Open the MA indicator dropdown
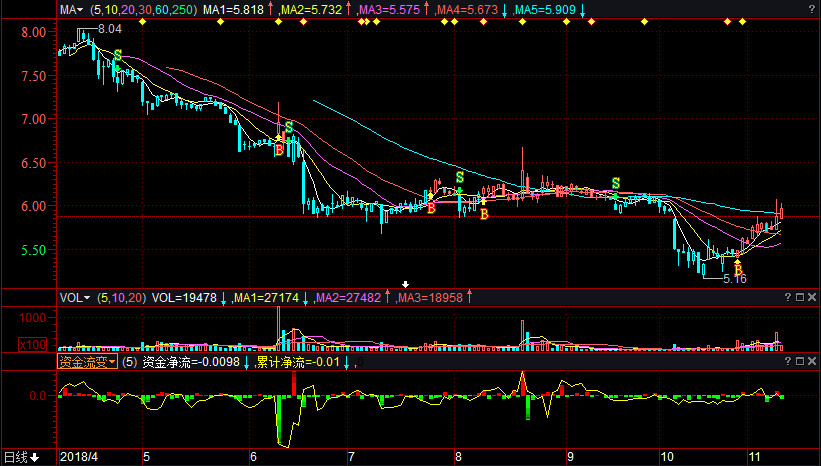Image resolution: width=821 pixels, height=466 pixels. 72,9
